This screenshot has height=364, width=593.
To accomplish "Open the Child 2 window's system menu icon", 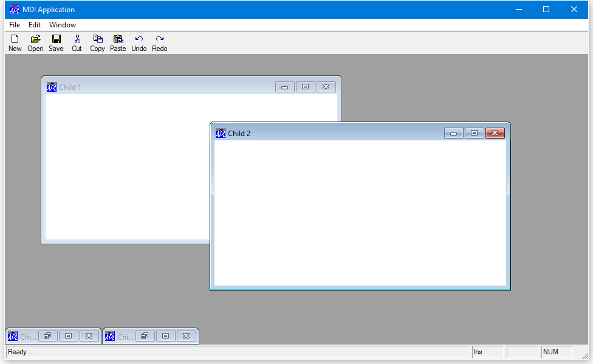I will pos(221,134).
